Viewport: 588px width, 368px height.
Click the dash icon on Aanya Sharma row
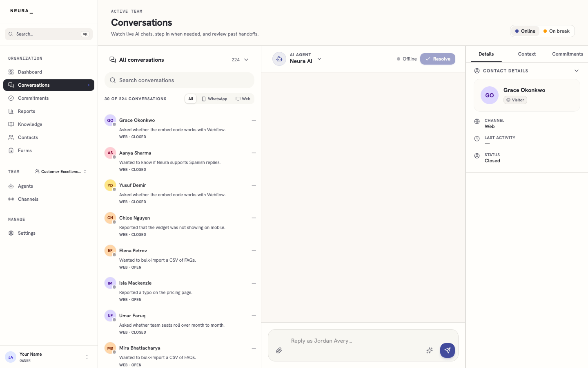click(x=254, y=153)
